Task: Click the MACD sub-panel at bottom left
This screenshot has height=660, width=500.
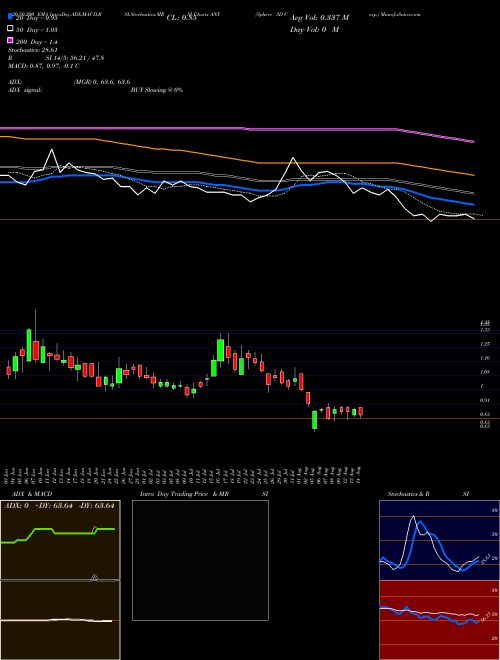Action: [60, 620]
